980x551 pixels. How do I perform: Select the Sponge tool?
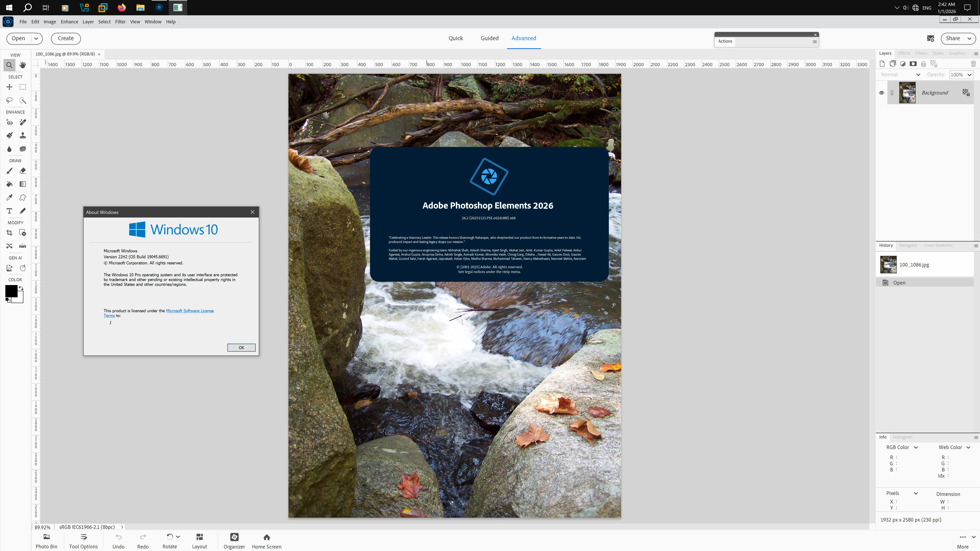click(x=23, y=149)
